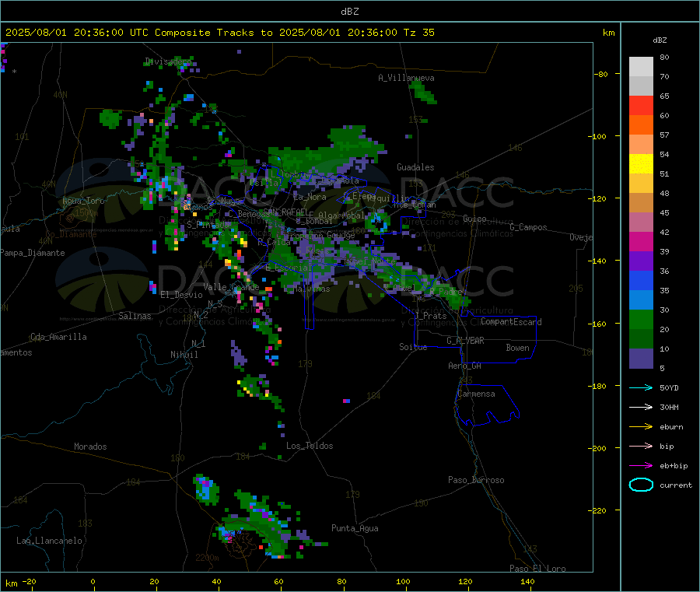Click the 'Salinas' map label
The height and width of the screenshot is (592, 700).
135,316
